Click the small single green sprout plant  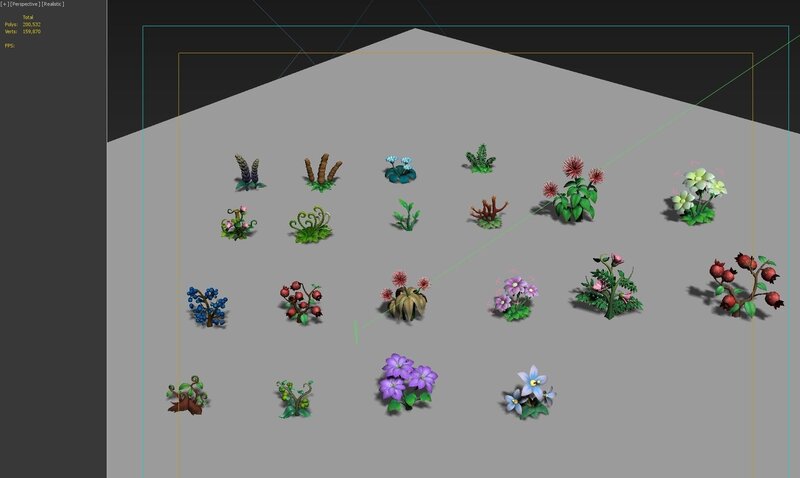(x=404, y=214)
